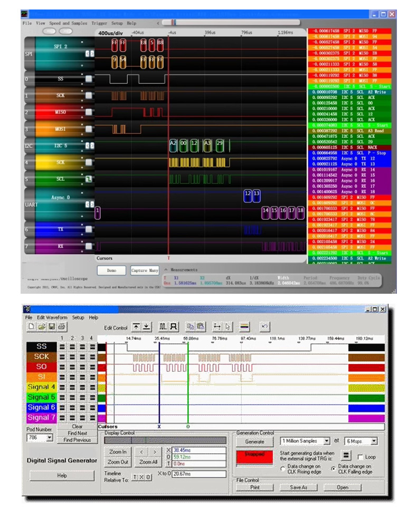Click the plus on the Async 0 row
The image size is (417, 532).
[x=82, y=216]
